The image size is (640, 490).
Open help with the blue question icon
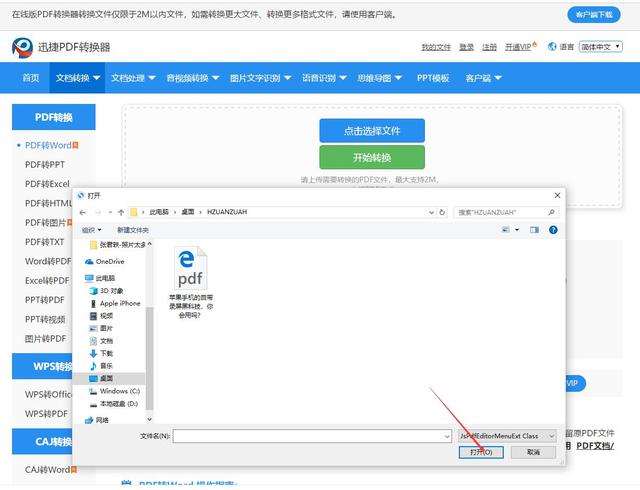tap(553, 230)
